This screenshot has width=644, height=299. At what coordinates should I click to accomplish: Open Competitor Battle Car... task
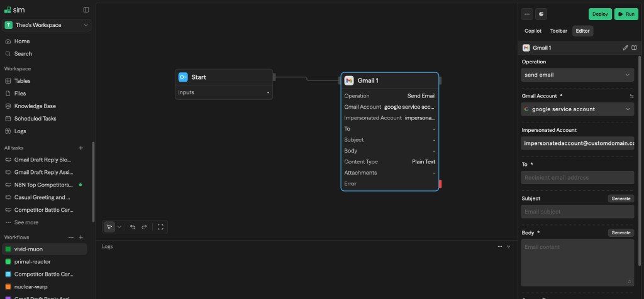coord(45,210)
